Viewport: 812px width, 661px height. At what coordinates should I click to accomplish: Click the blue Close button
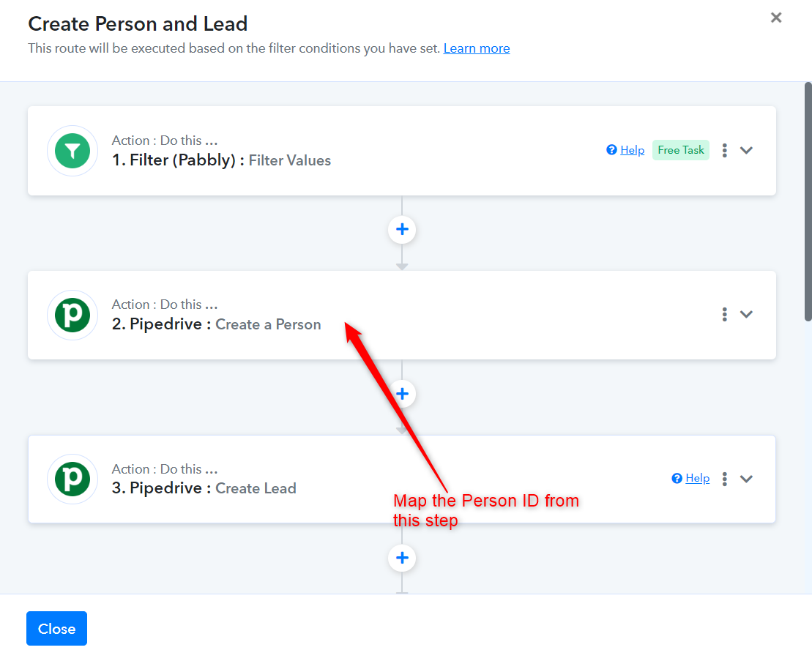point(56,628)
